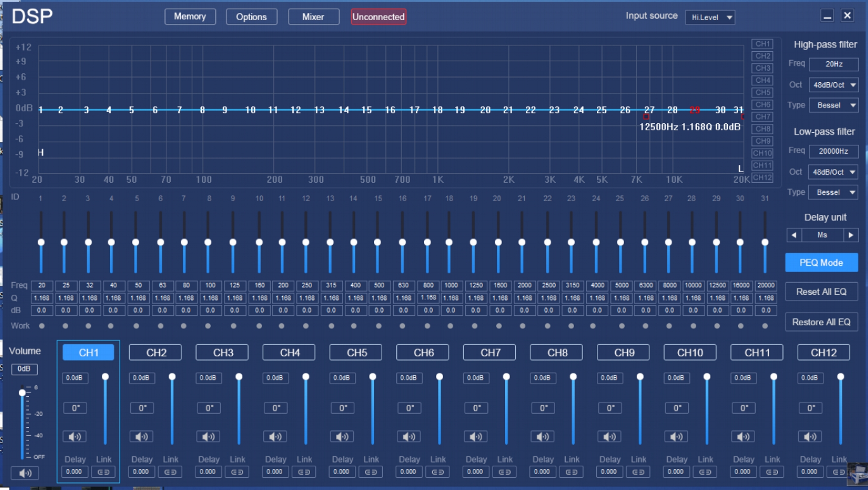Toggle CH1 phase 0° button
The width and height of the screenshot is (868, 490).
pyautogui.click(x=75, y=408)
